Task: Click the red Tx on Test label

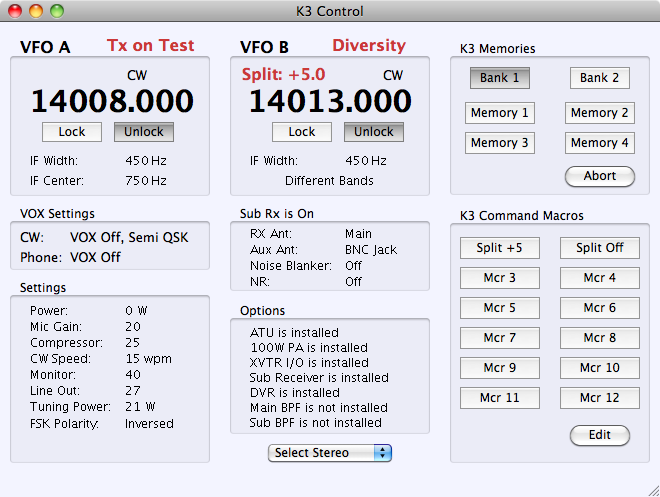Action: coord(151,45)
